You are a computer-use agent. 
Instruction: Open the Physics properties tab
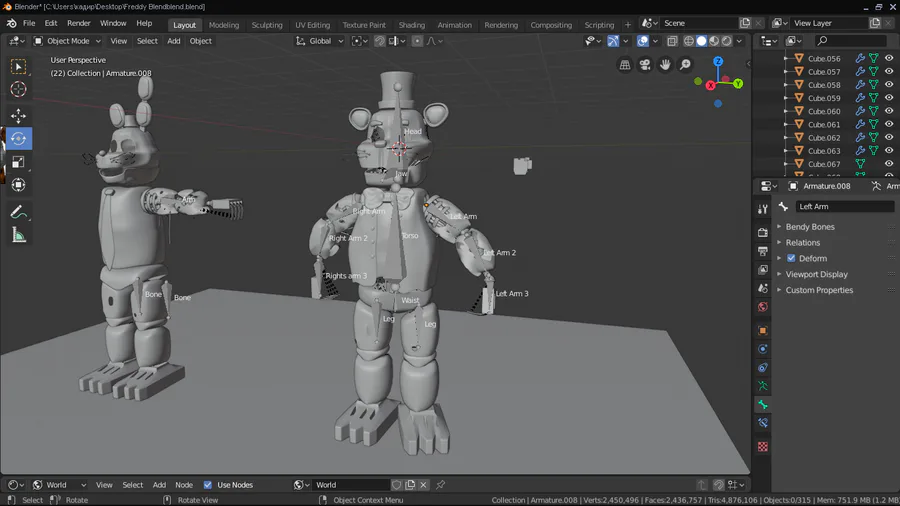click(763, 349)
